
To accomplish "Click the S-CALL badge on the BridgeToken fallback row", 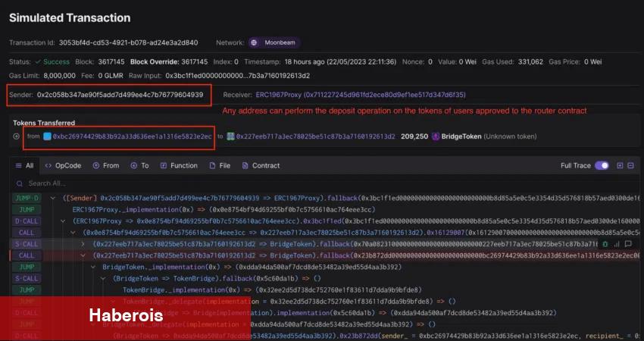I will tap(27, 244).
